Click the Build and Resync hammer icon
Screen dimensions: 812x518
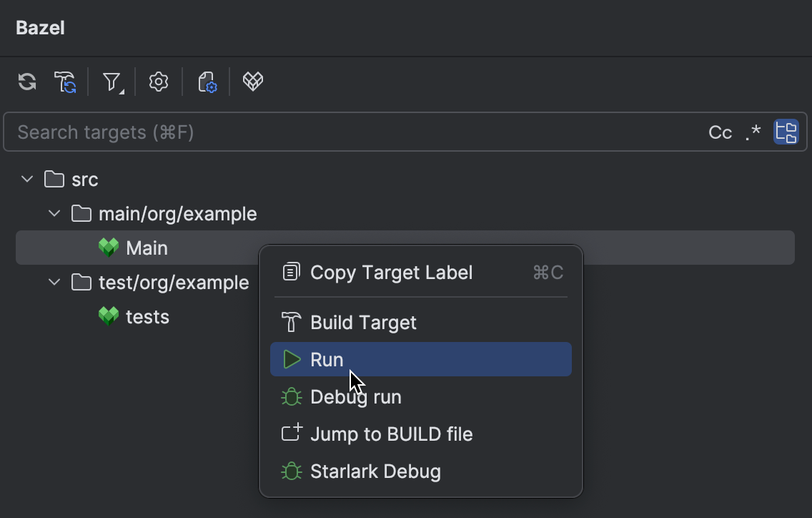coord(64,82)
